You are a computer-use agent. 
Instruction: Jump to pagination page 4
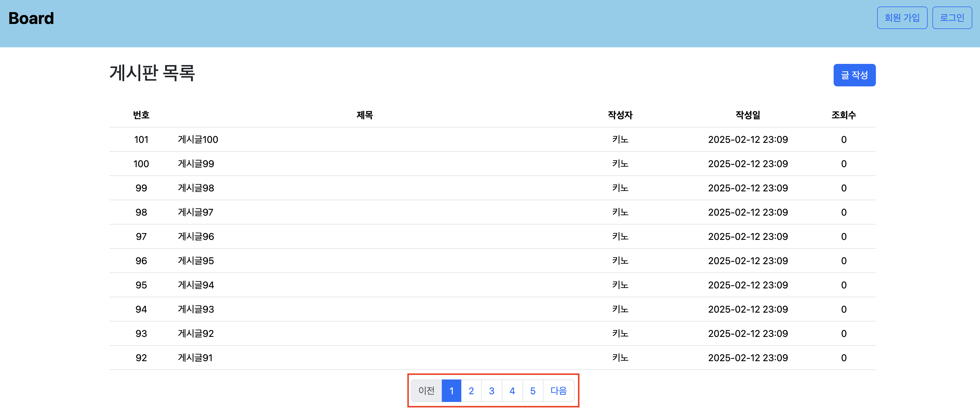pyautogui.click(x=512, y=391)
